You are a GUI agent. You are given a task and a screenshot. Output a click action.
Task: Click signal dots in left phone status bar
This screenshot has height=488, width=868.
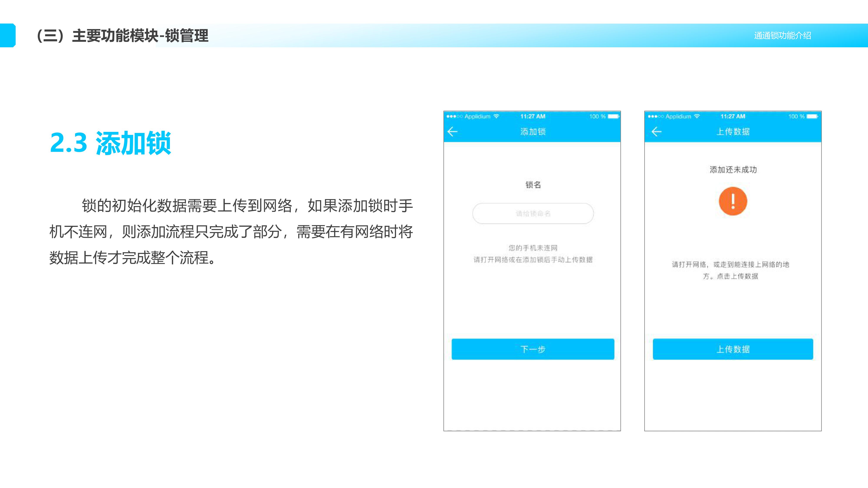(454, 116)
